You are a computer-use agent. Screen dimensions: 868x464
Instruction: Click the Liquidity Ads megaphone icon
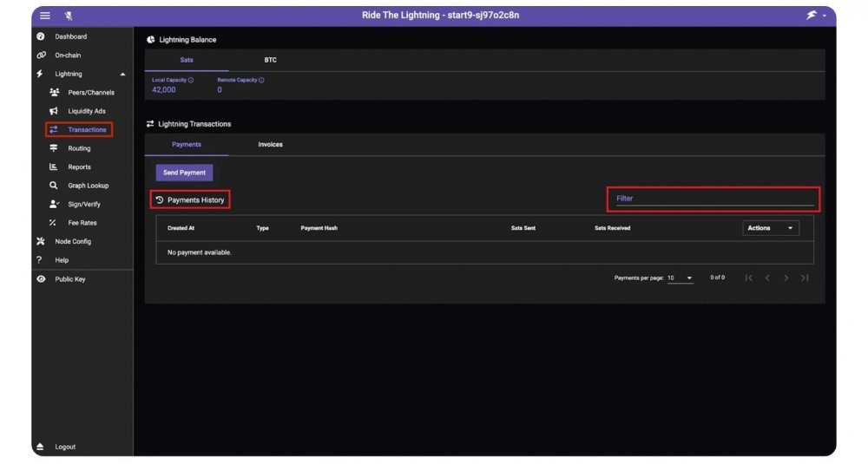coord(53,111)
